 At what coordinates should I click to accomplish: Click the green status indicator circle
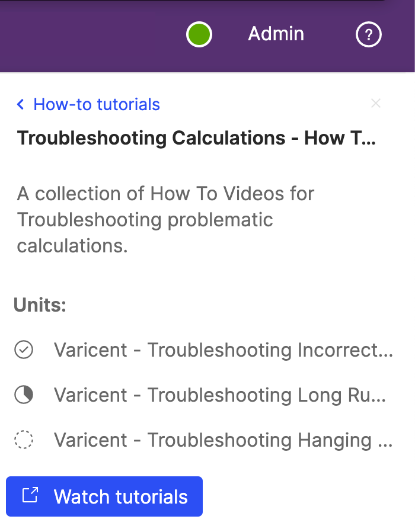click(x=199, y=34)
